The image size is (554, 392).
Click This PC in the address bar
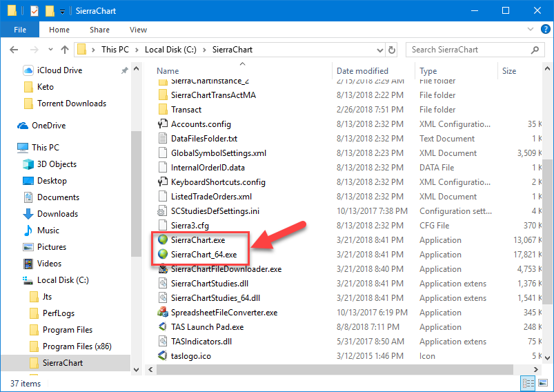click(x=115, y=50)
